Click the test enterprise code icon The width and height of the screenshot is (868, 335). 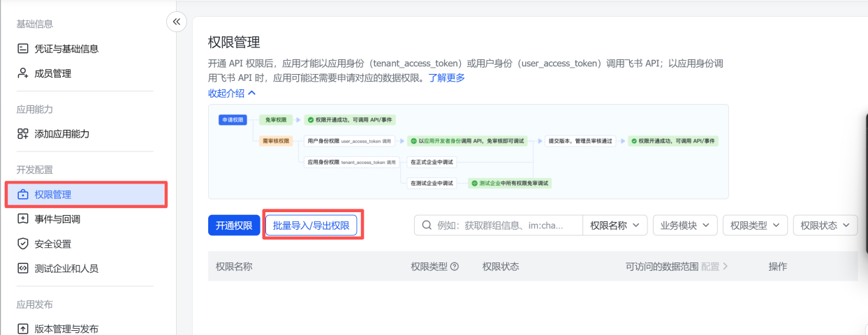[x=23, y=268]
